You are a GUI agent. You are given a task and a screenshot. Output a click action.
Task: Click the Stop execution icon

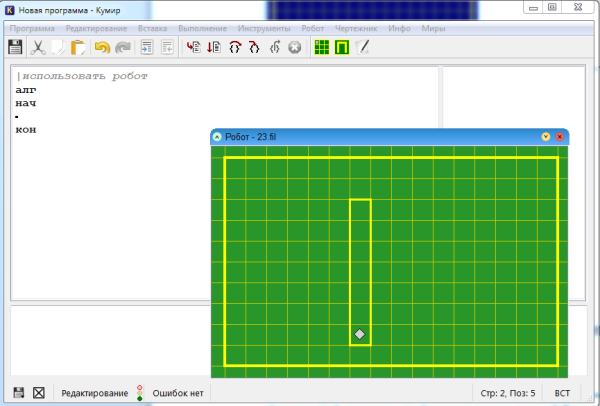(294, 47)
